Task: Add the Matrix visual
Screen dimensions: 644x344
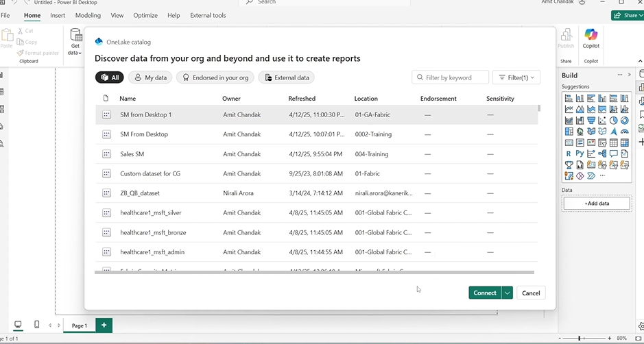Action: click(624, 143)
